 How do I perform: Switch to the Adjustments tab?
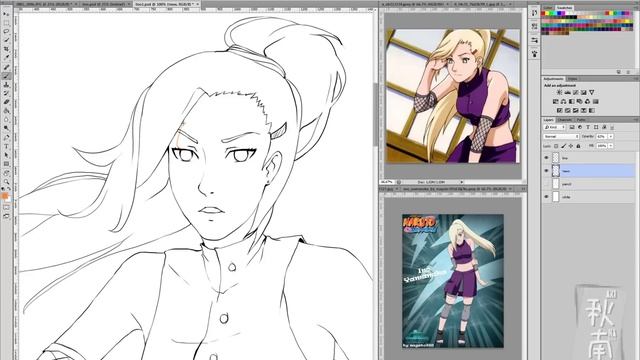[x=553, y=79]
